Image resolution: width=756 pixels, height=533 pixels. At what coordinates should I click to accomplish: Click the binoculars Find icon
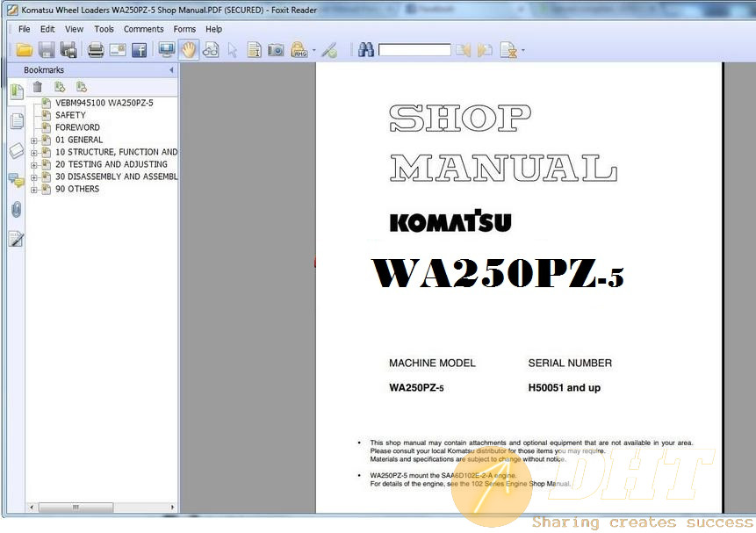(366, 50)
